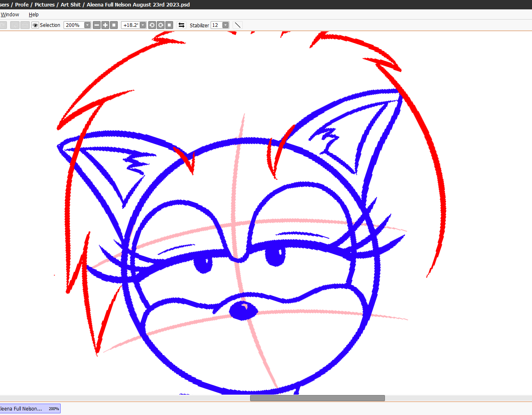Open the rotation angle dropdown
532x415 pixels.
pyautogui.click(x=143, y=25)
